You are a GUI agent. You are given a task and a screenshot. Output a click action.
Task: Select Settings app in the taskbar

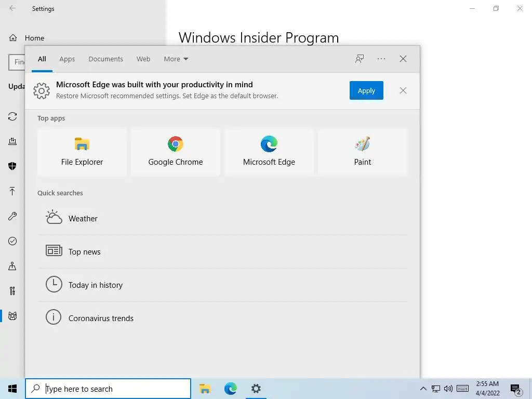coord(256,389)
